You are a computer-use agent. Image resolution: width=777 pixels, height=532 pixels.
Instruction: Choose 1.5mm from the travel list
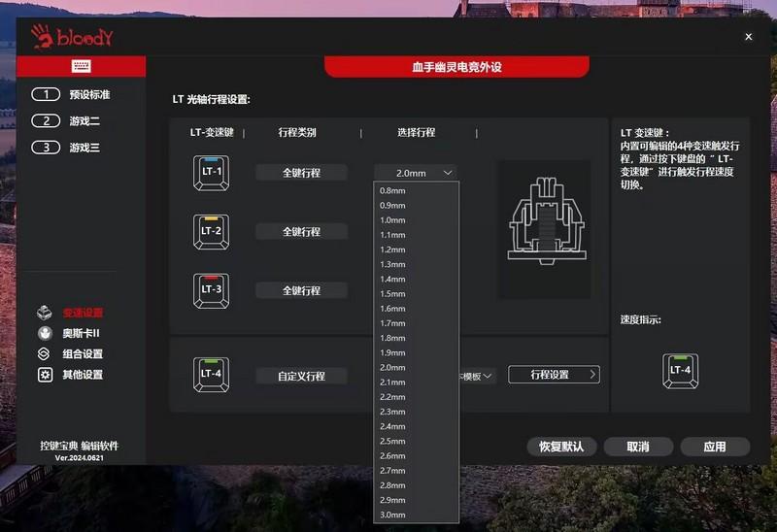pos(392,294)
